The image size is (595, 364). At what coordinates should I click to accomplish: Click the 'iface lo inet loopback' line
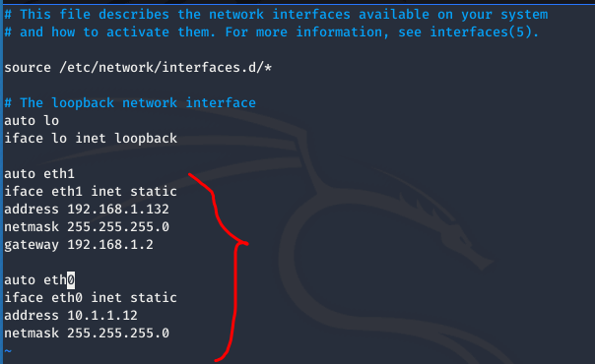91,139
